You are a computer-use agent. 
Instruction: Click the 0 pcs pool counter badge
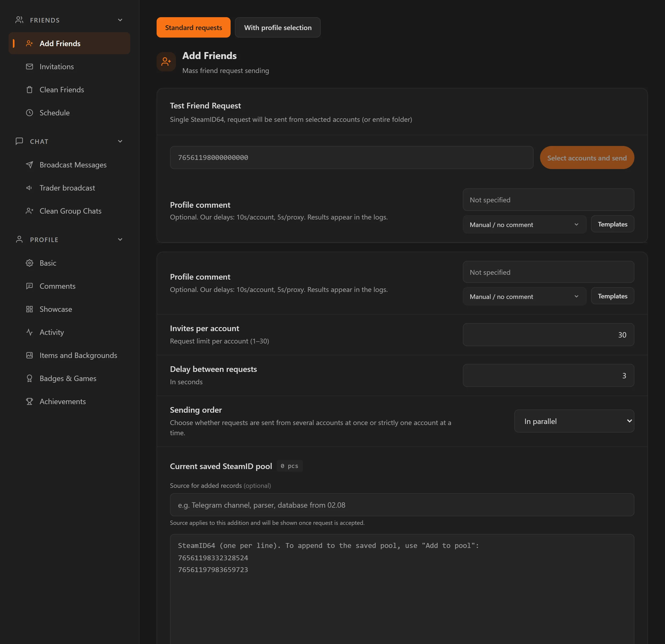point(289,466)
